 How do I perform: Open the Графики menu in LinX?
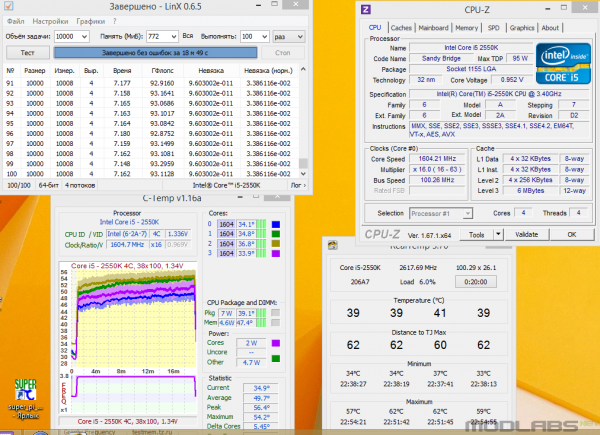[90, 21]
